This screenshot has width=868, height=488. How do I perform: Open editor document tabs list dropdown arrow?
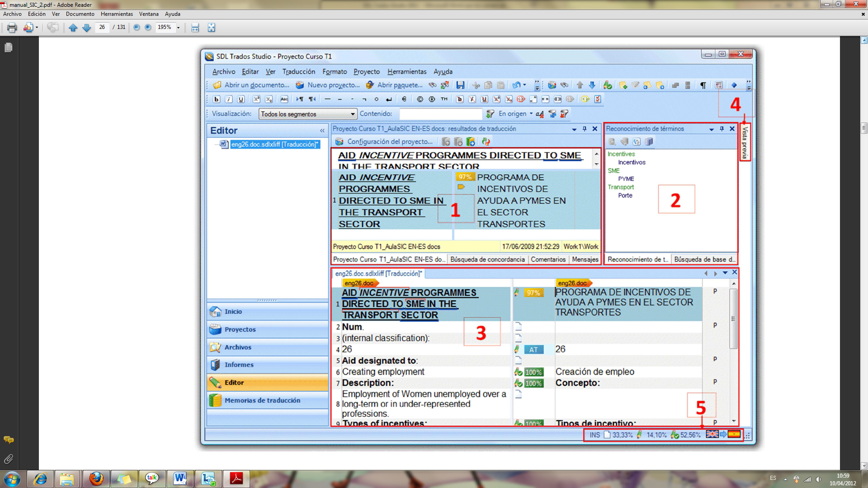pyautogui.click(x=725, y=273)
